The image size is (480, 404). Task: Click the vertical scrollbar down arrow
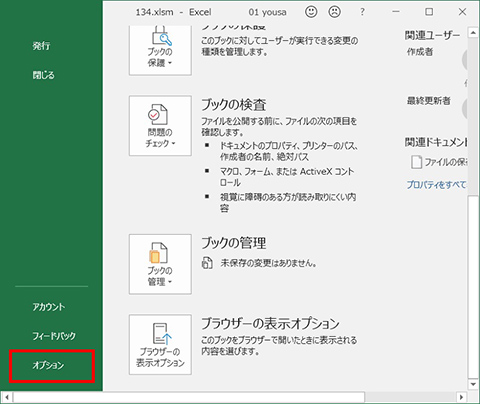click(473, 384)
